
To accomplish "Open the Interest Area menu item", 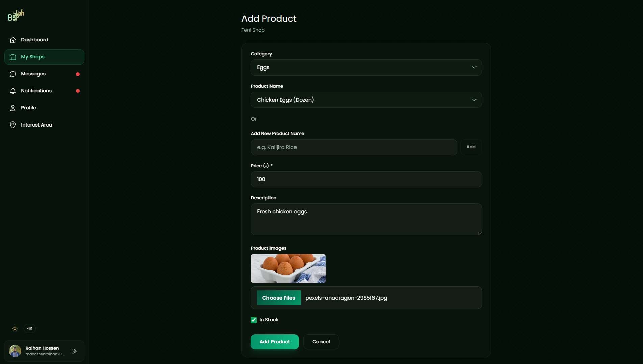I will (36, 125).
